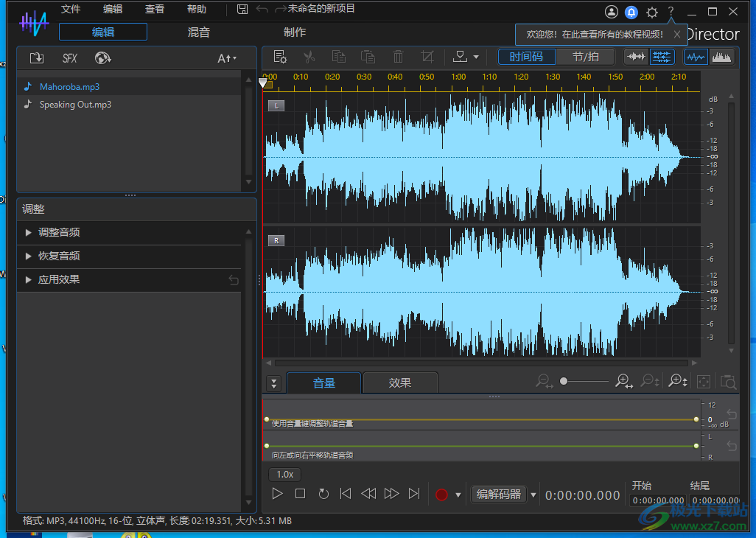Viewport: 756px width, 538px height.
Task: Expand the 调整音频 section
Action: [59, 232]
